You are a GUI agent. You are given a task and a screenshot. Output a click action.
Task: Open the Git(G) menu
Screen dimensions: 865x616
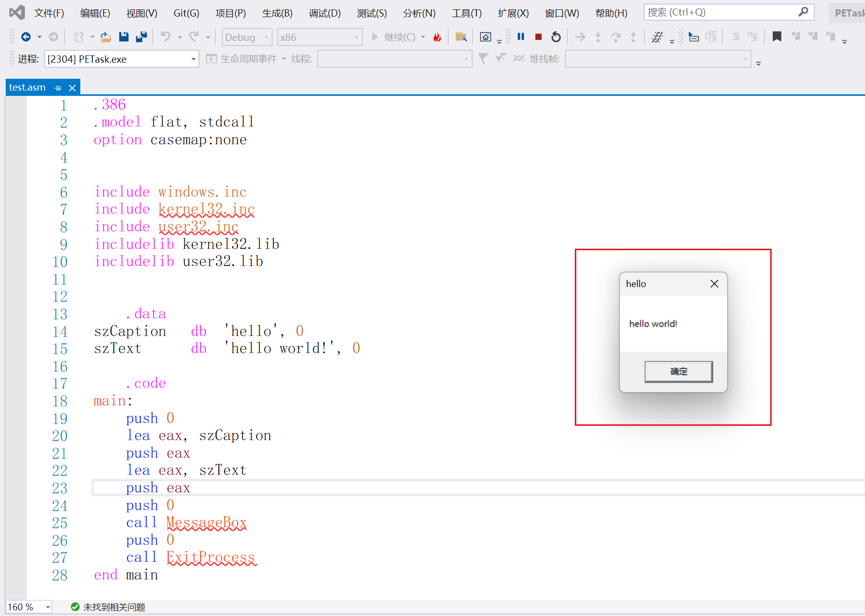click(187, 13)
